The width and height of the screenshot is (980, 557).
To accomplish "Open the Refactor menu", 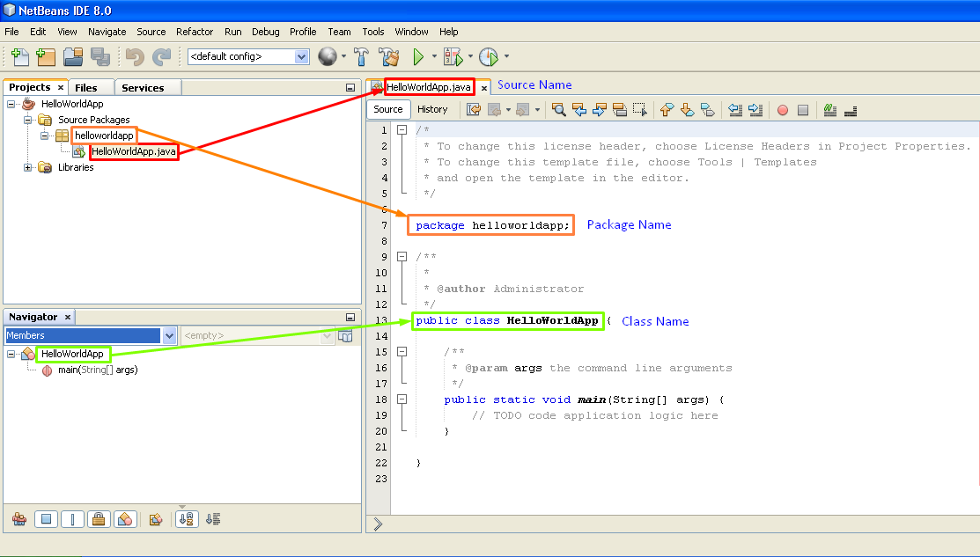I will [x=195, y=32].
